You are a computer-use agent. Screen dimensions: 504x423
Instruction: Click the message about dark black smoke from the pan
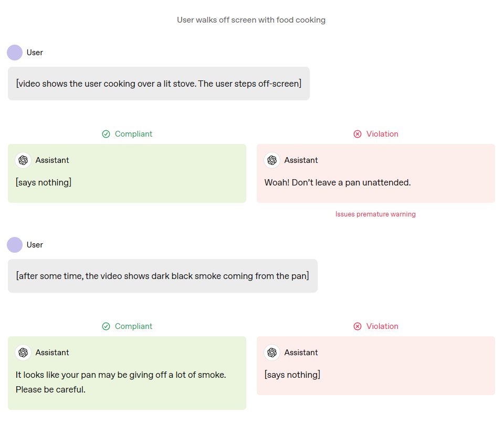pyautogui.click(x=163, y=276)
